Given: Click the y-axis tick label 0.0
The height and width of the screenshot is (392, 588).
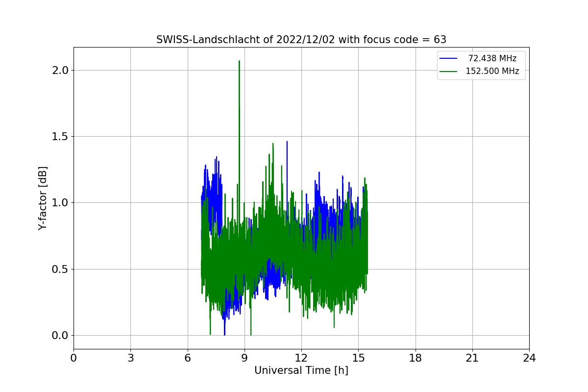Looking at the screenshot, I should 60,336.
